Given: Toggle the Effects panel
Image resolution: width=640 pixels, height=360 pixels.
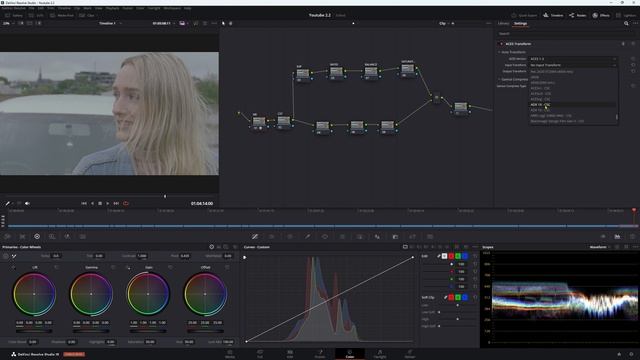Looking at the screenshot, I should [x=601, y=15].
